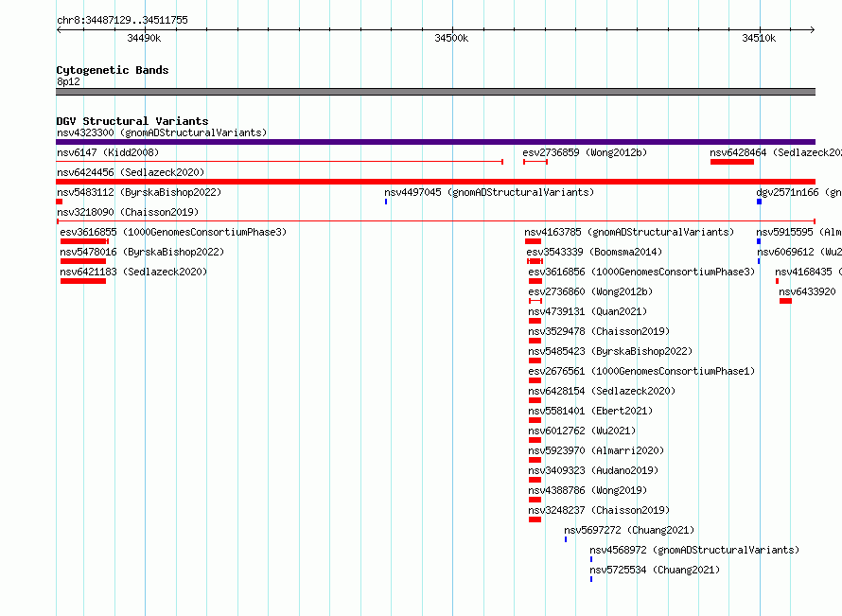The width and height of the screenshot is (842, 616).
Task: Open variant nsv3218090 (Chaisson2019)
Action: [128, 212]
